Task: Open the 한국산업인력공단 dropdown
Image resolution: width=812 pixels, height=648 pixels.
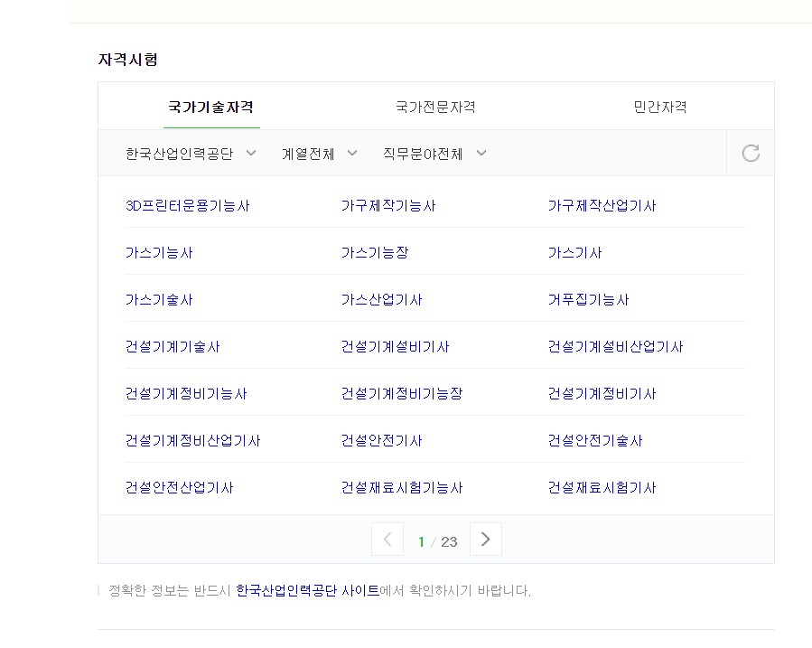Action: pos(191,154)
